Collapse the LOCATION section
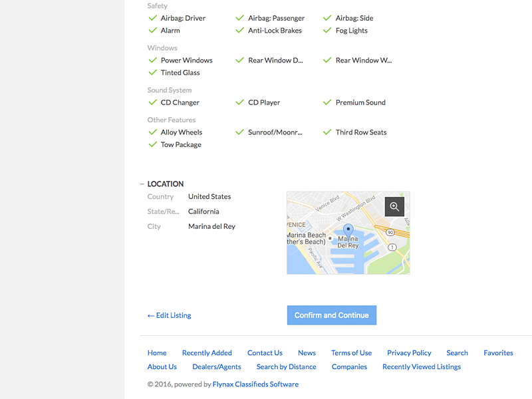This screenshot has height=399, width=532. [142, 184]
